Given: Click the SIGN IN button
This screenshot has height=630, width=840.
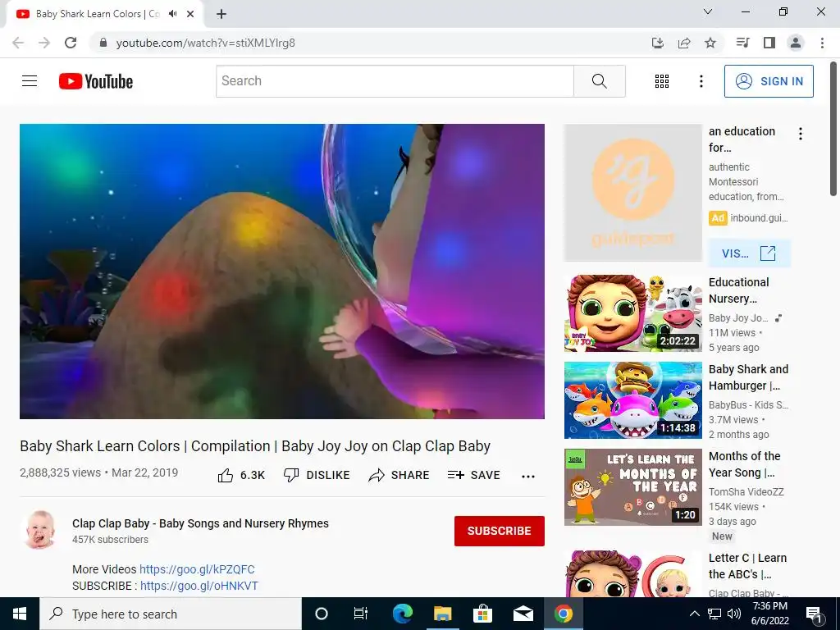Looking at the screenshot, I should (769, 81).
